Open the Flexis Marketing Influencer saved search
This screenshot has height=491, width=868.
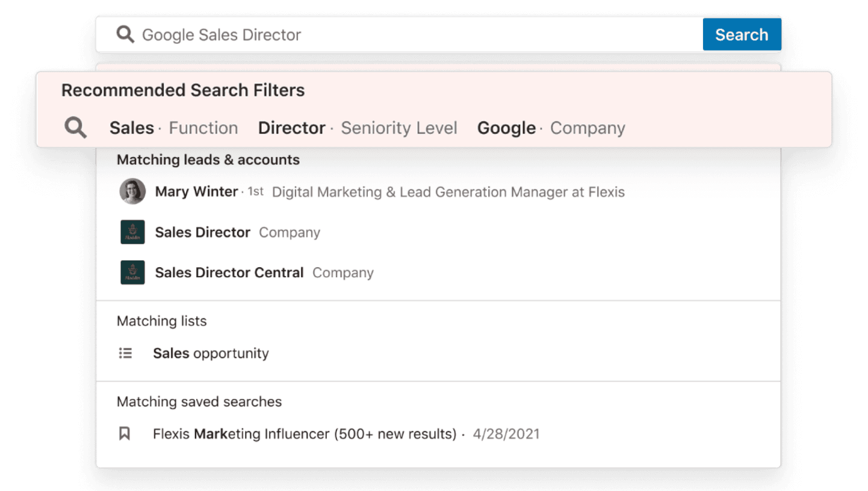click(x=304, y=434)
